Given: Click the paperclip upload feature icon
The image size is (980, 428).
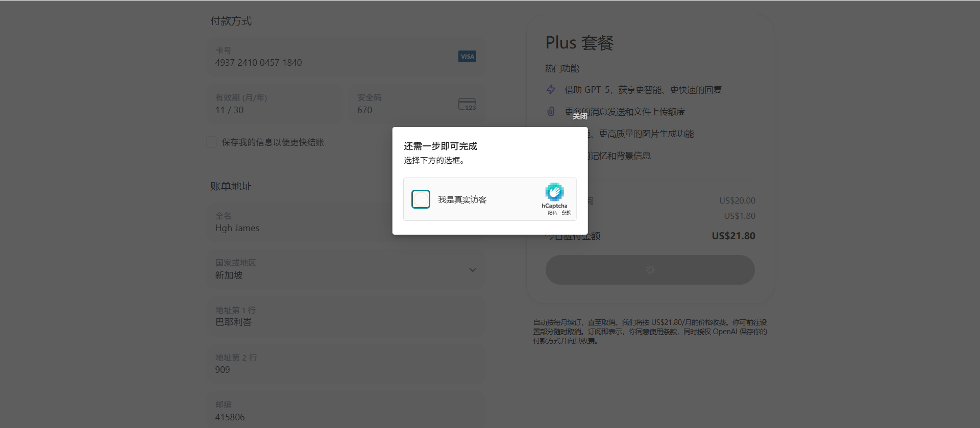Looking at the screenshot, I should 551,111.
